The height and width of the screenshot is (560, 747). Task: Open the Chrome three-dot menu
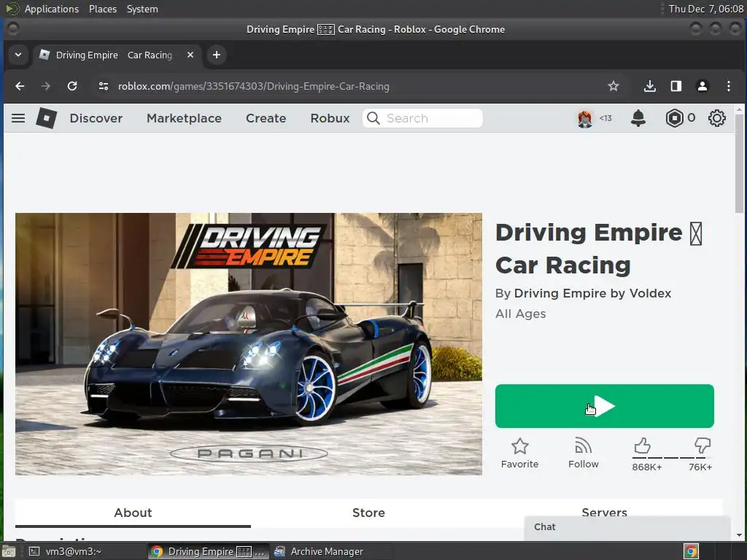pyautogui.click(x=729, y=86)
